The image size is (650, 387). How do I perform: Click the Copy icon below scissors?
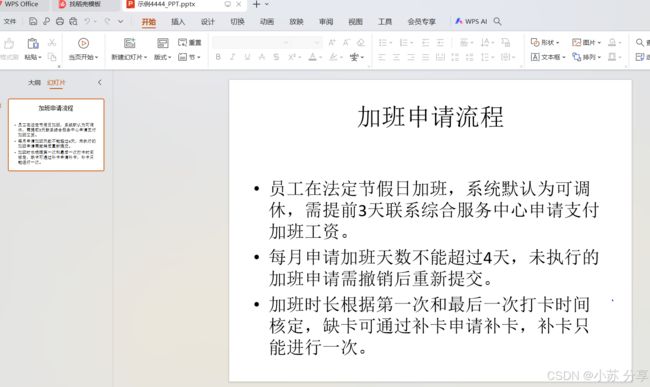(x=52, y=57)
